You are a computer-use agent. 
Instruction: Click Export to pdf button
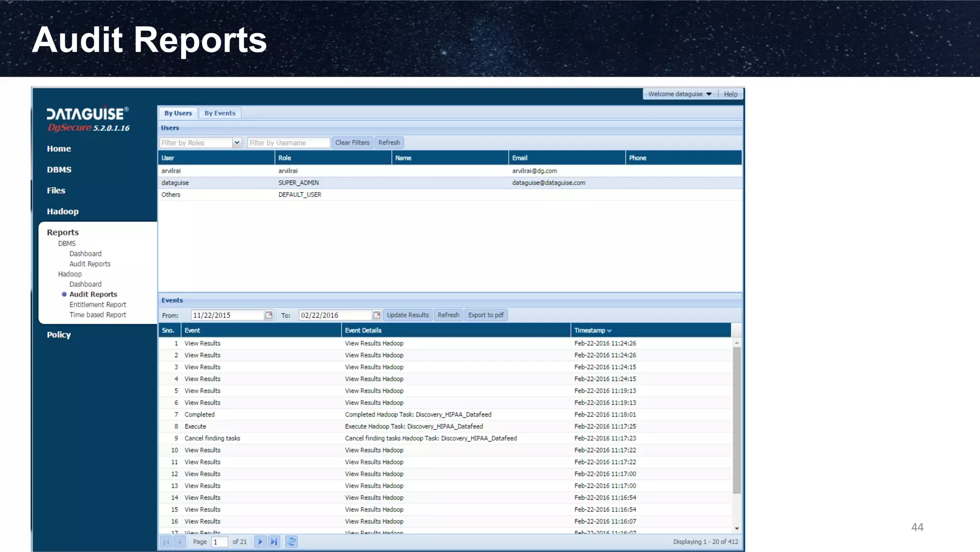pos(486,315)
